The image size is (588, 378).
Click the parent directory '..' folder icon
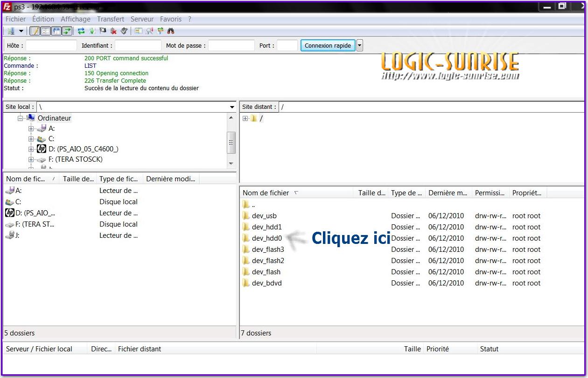(246, 205)
